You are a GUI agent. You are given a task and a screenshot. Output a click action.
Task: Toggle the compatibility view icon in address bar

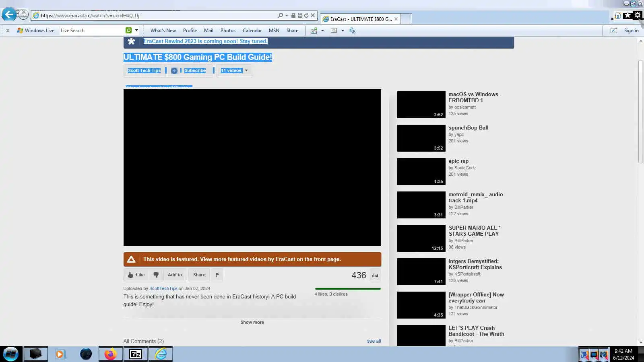(300, 16)
